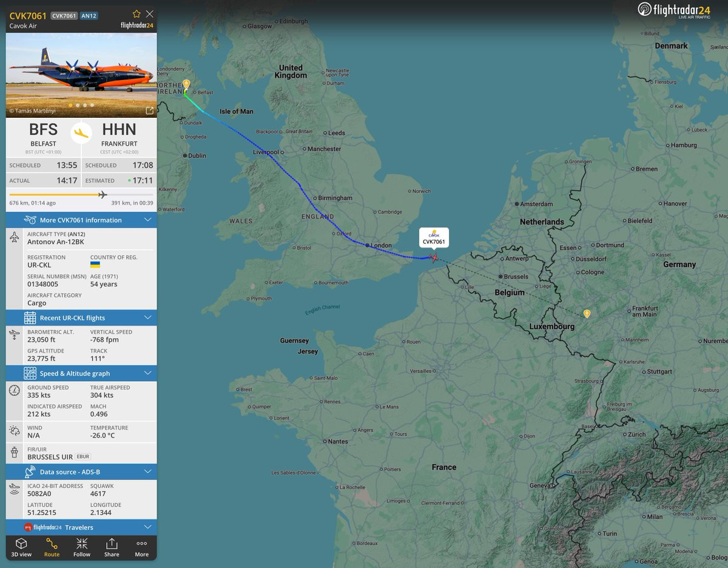Click the Tamás Martényi photo credit
Screen dimensions: 728x568
click(34, 112)
